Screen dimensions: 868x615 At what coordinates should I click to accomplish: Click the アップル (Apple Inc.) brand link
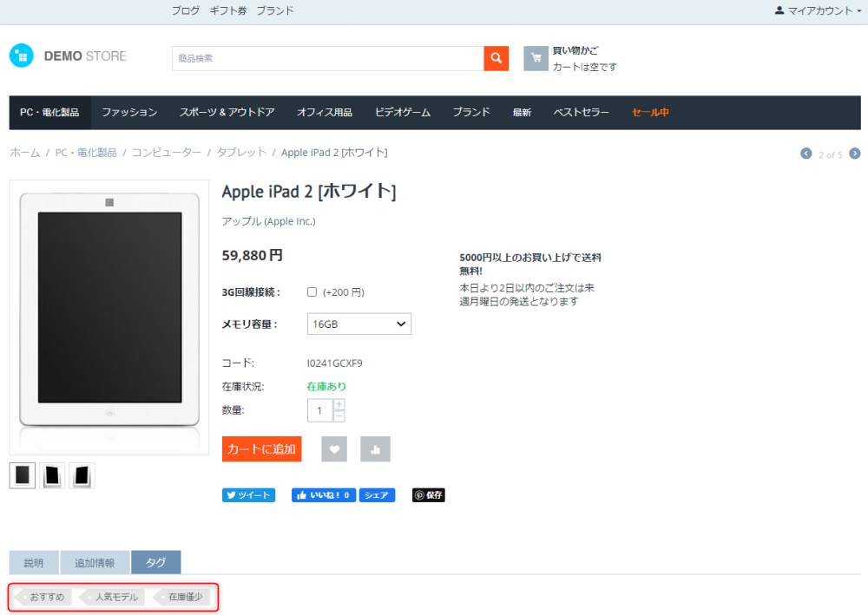[x=268, y=221]
